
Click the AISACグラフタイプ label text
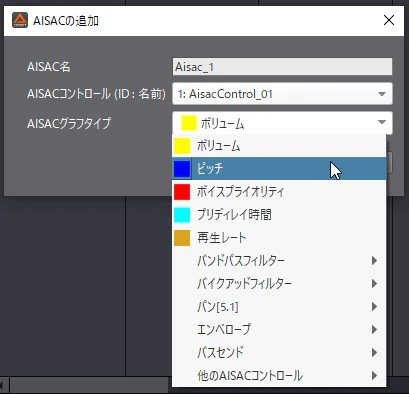[69, 123]
